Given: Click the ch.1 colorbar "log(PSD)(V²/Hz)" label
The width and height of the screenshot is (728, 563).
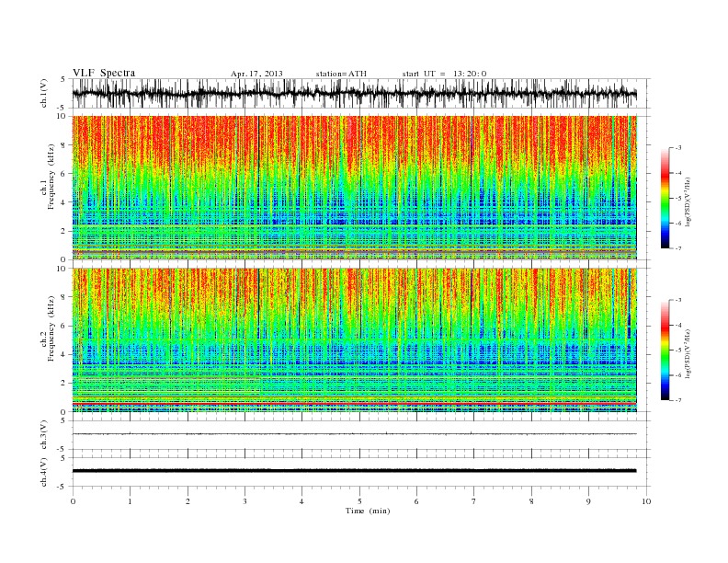Looking at the screenshot, I should [x=687, y=201].
